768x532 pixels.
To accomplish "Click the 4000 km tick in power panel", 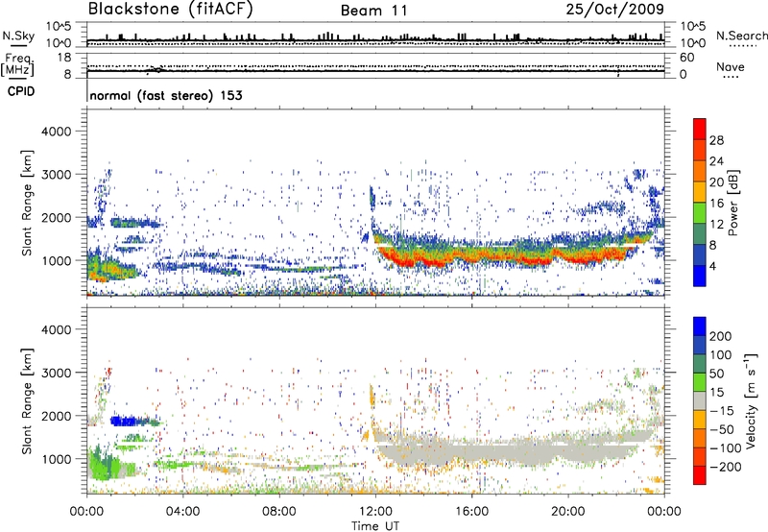I will point(56,132).
